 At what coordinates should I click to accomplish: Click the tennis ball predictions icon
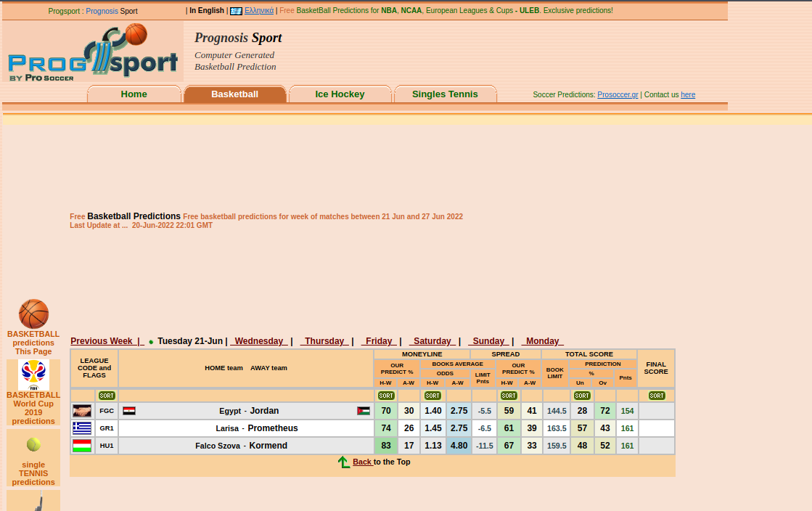pyautogui.click(x=33, y=444)
